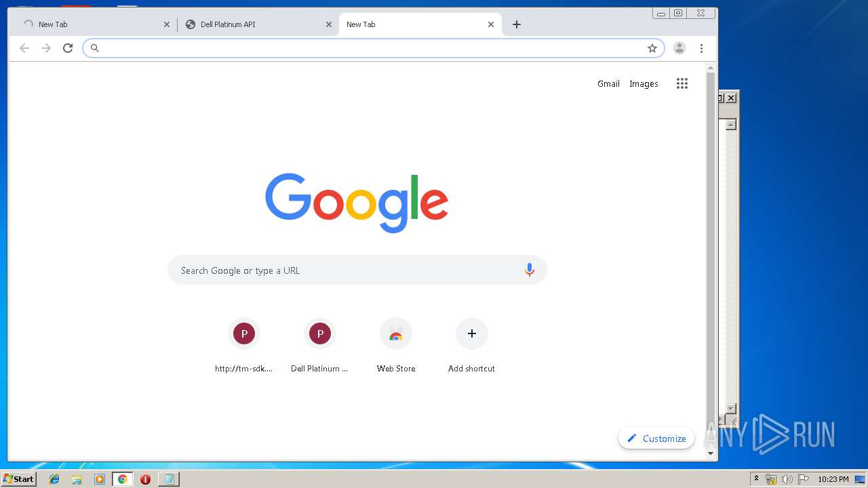Open the volume speaker tray icon
The image size is (868, 488).
coord(787,479)
